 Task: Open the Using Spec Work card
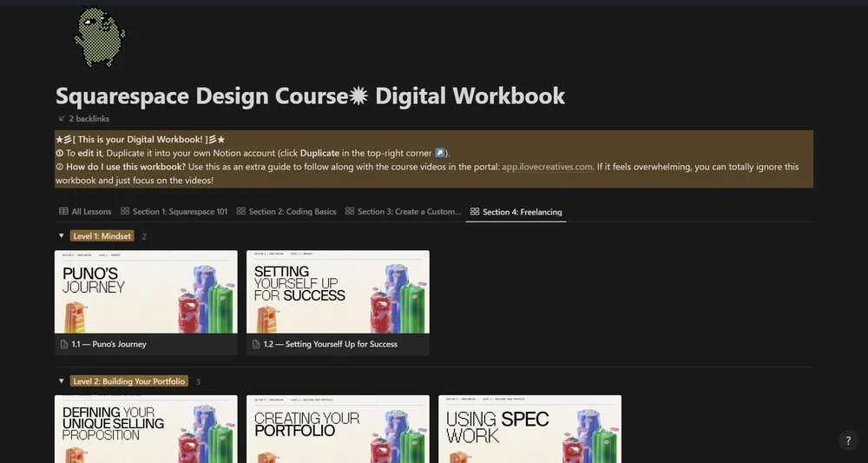529,429
